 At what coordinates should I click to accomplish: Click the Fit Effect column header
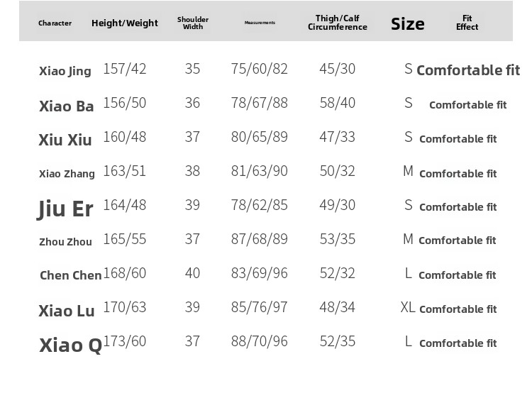[x=467, y=23]
